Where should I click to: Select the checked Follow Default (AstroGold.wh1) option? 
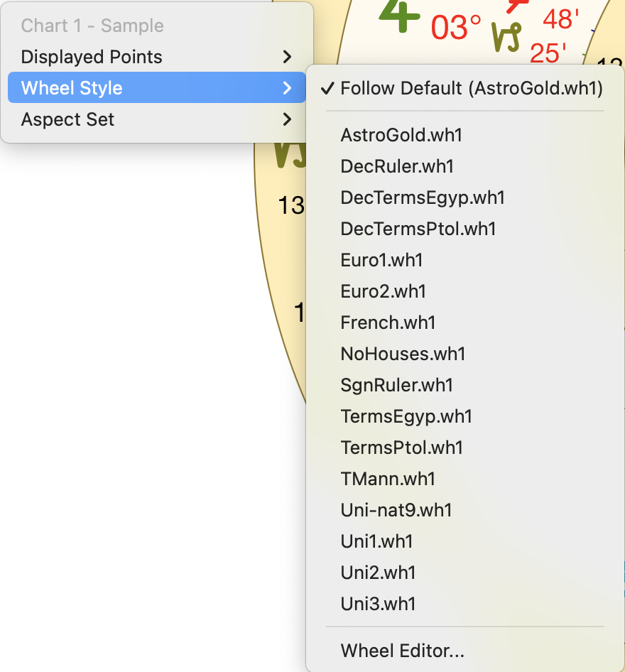pos(472,88)
